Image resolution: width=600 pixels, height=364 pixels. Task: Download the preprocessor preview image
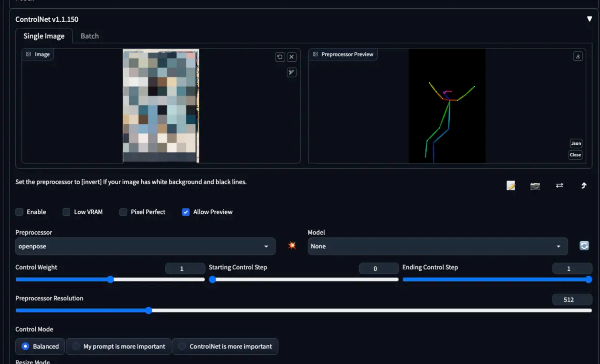pos(578,56)
